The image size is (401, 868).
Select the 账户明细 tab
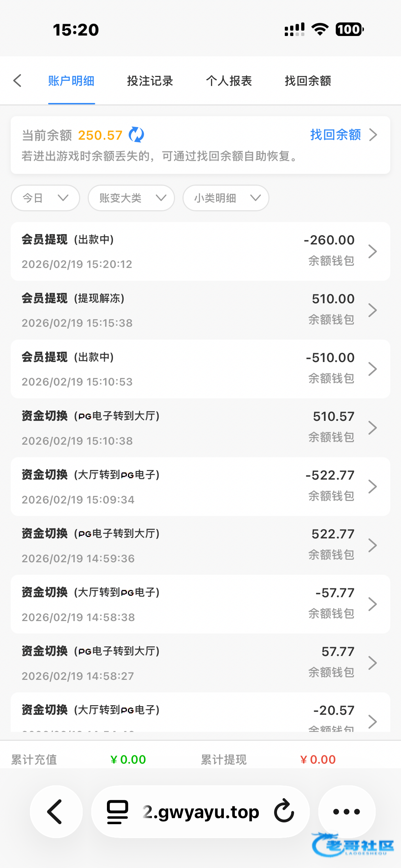click(x=71, y=81)
